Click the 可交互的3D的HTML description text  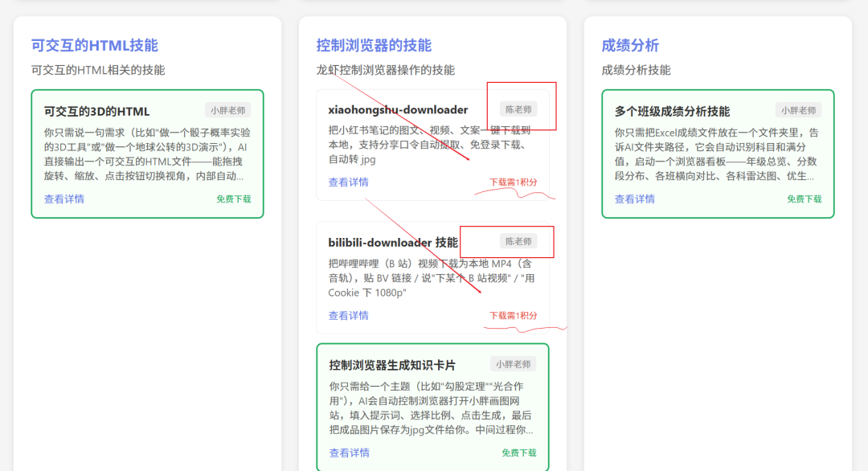click(x=147, y=154)
